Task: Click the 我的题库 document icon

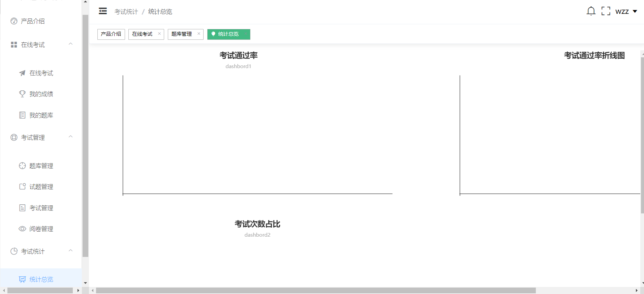Action: [22, 115]
